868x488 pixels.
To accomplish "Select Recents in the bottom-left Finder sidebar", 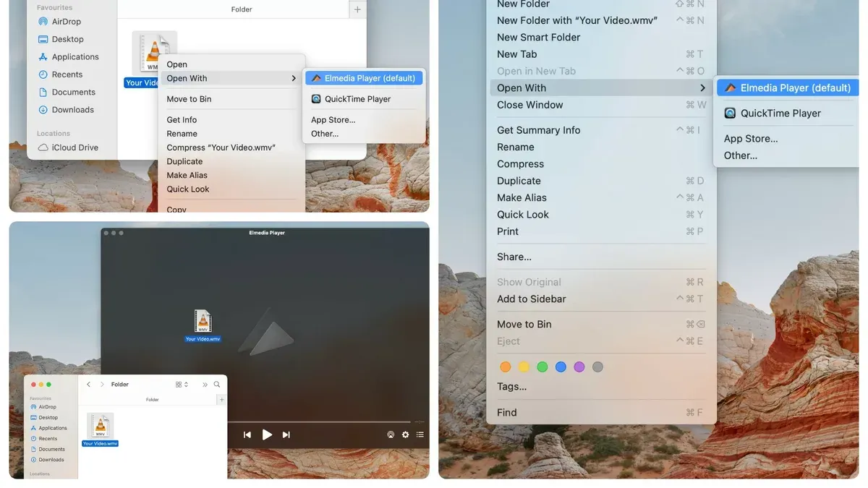I will point(43,438).
